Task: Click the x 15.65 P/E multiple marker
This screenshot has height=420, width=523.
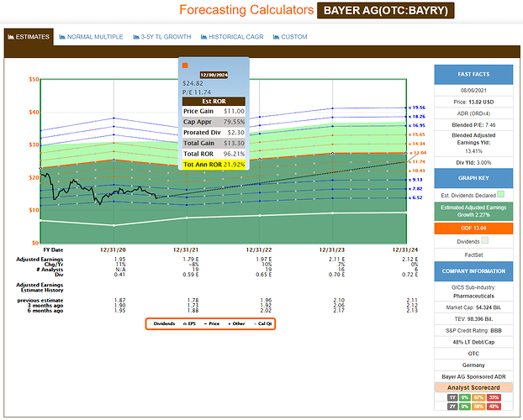Action: click(x=417, y=134)
